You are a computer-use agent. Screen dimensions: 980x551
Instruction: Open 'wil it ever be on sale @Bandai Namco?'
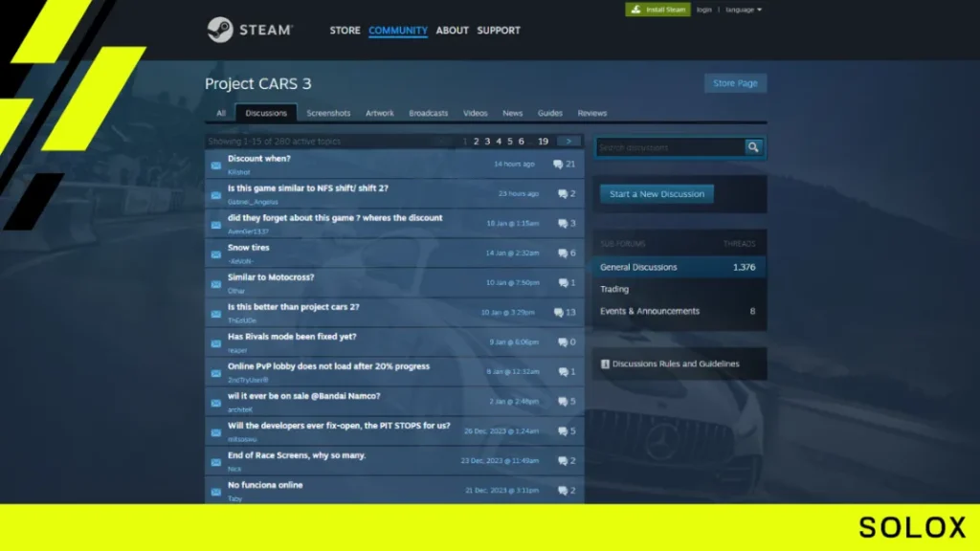(303, 396)
